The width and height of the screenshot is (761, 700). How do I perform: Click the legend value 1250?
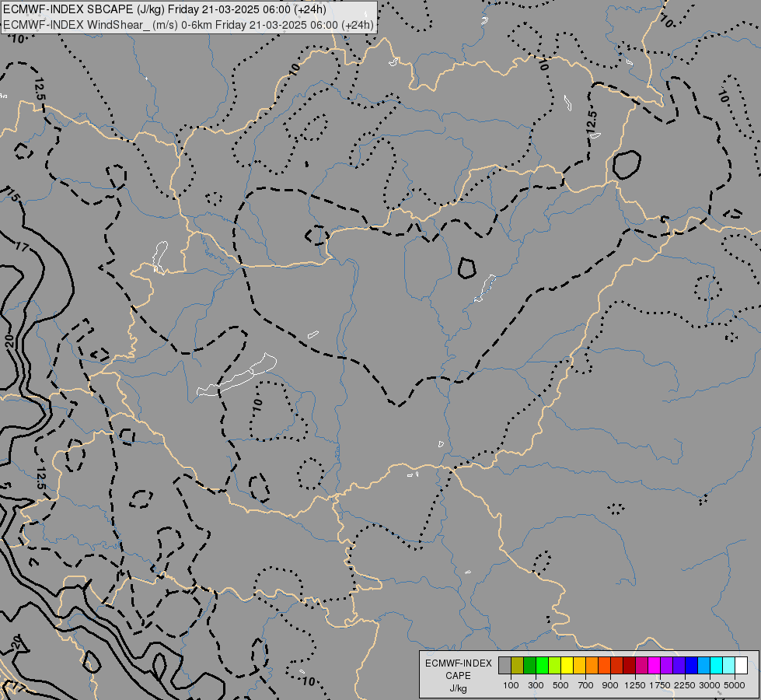pyautogui.click(x=635, y=685)
